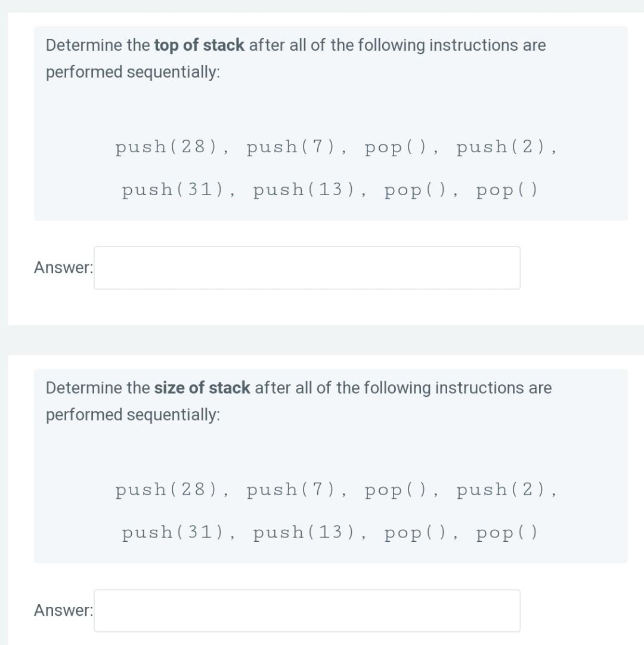Screen dimensions: 644x645
Task: Select push(28) in the size of stack question
Action: coord(166,490)
